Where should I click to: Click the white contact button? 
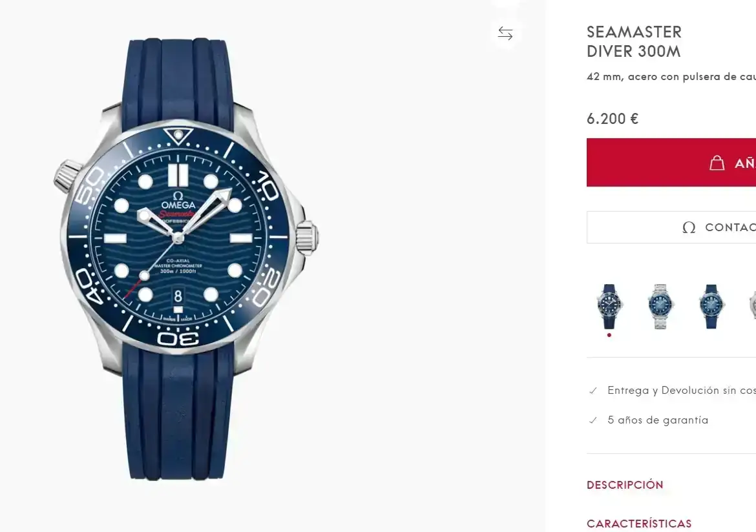(672, 227)
